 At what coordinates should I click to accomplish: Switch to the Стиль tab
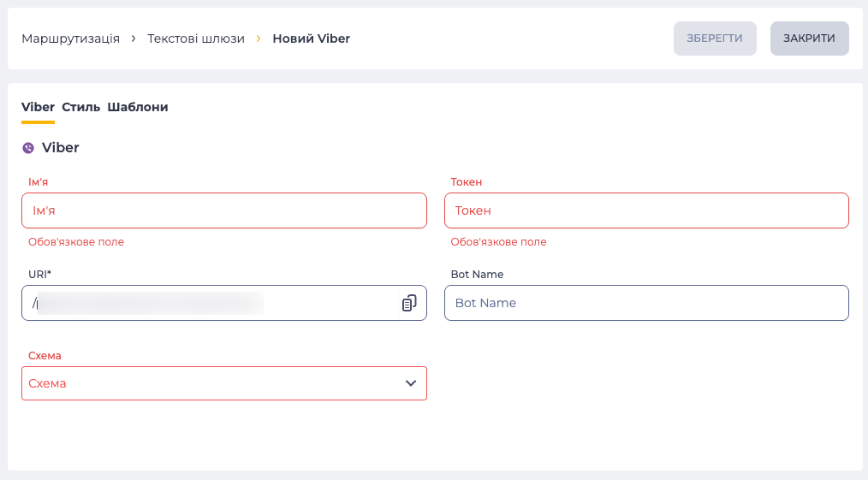pos(80,107)
